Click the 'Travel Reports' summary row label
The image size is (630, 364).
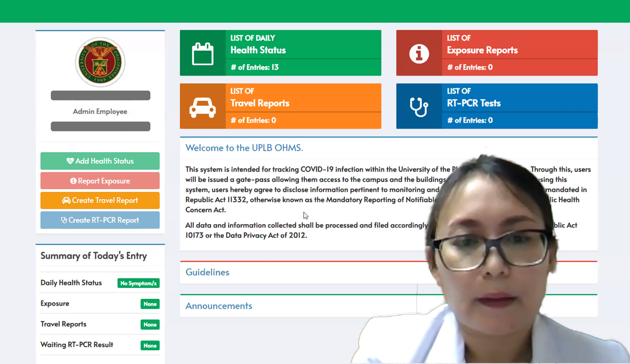(64, 324)
